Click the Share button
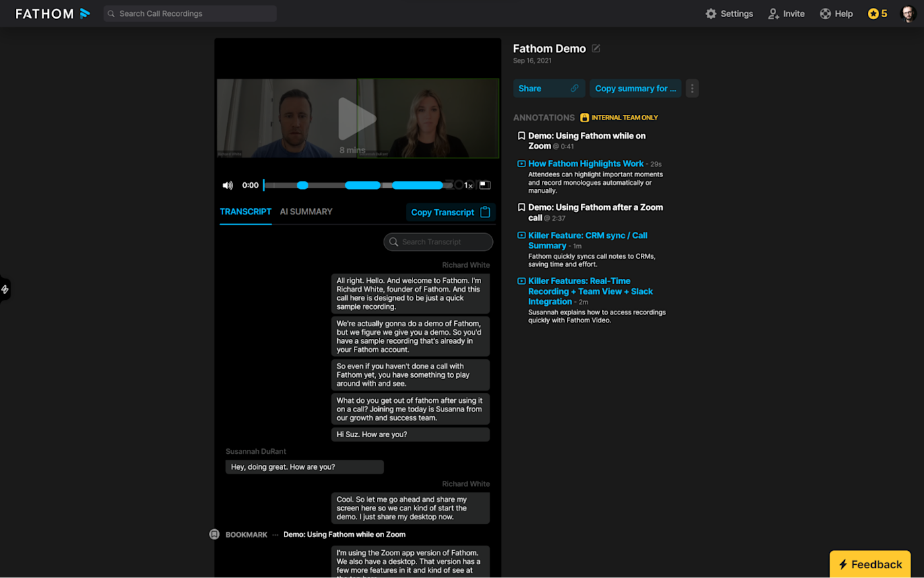 coord(549,89)
